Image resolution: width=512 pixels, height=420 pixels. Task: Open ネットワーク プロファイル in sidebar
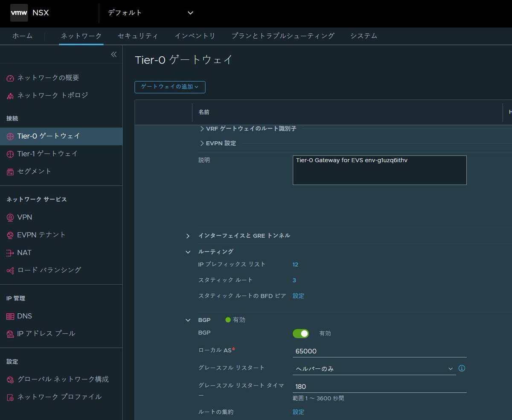click(x=59, y=397)
